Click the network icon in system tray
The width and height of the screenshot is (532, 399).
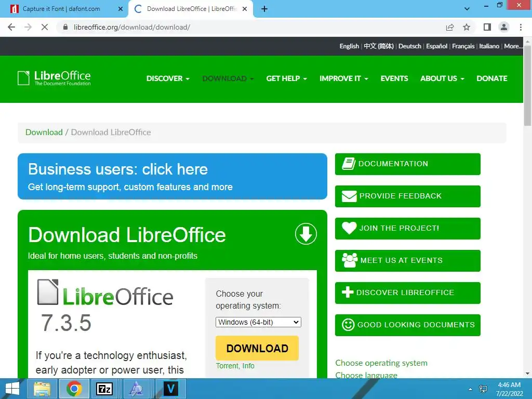(x=483, y=389)
